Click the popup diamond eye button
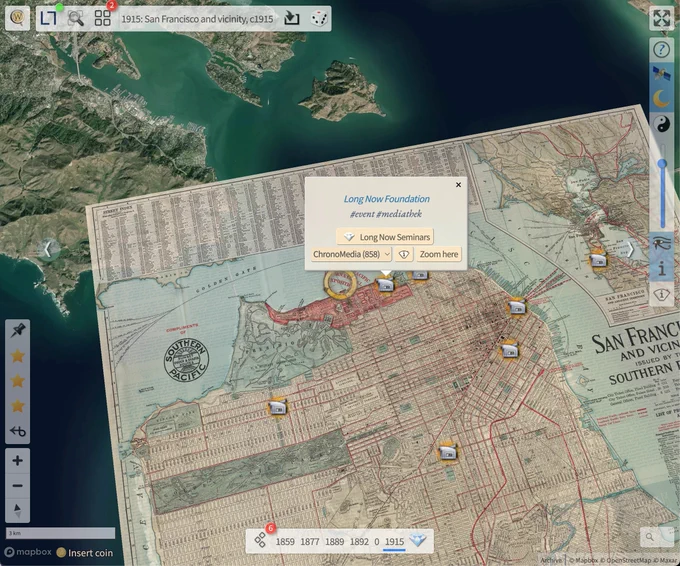Viewport: 680px width, 566px height. click(x=403, y=254)
